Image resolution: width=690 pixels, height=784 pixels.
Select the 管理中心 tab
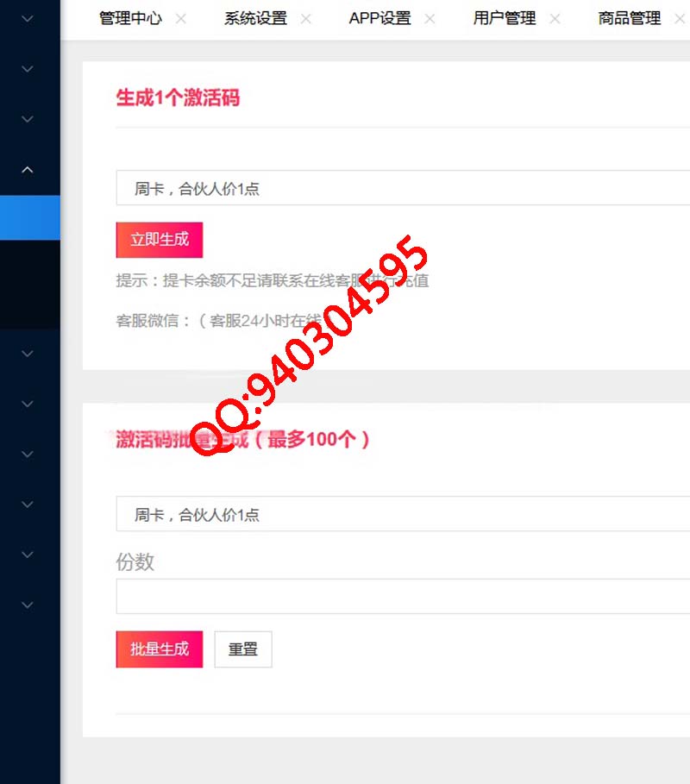tap(130, 18)
